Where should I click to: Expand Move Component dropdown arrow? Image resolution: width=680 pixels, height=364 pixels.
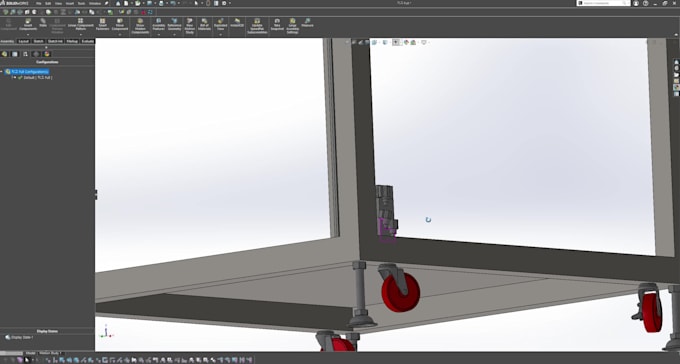[120, 34]
